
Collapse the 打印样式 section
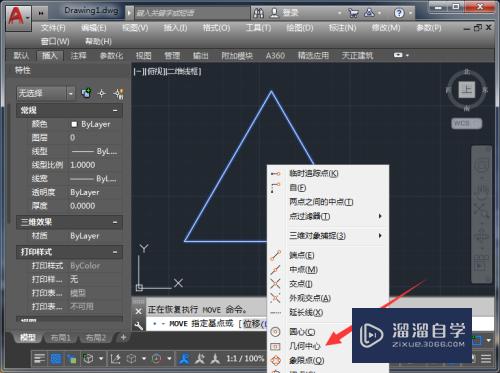point(115,252)
